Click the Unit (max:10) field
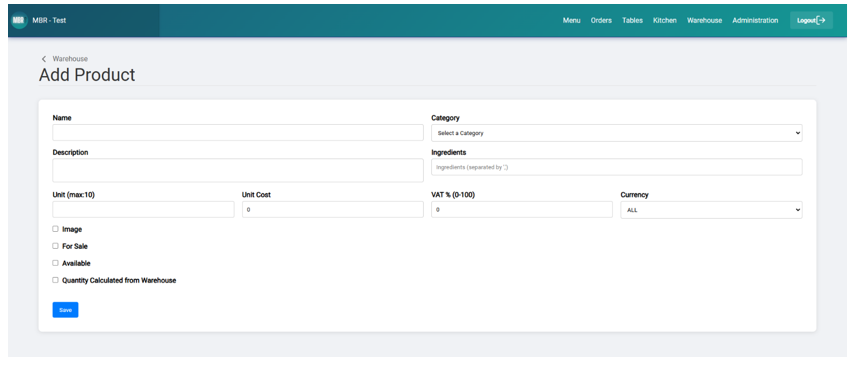The width and height of the screenshot is (865, 372). 143,209
